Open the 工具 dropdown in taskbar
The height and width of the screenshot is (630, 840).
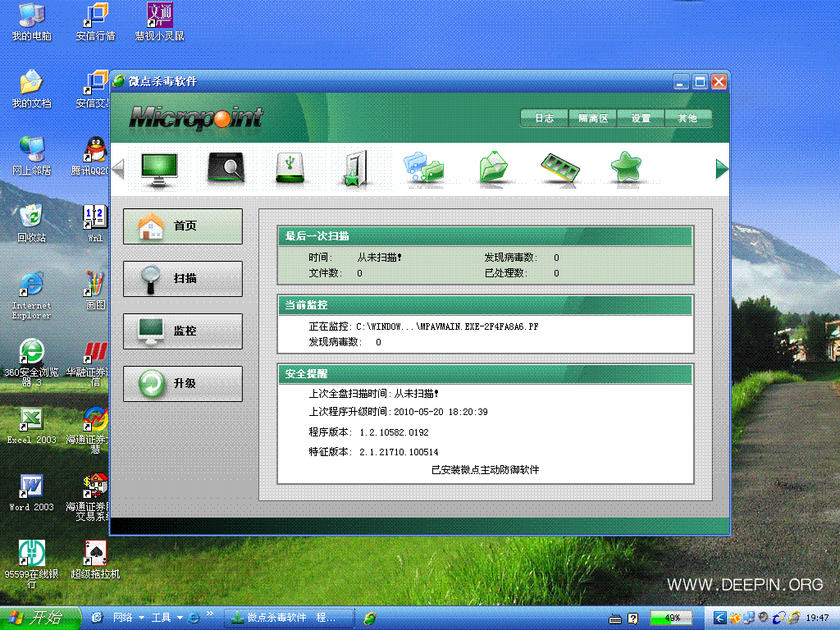click(166, 617)
